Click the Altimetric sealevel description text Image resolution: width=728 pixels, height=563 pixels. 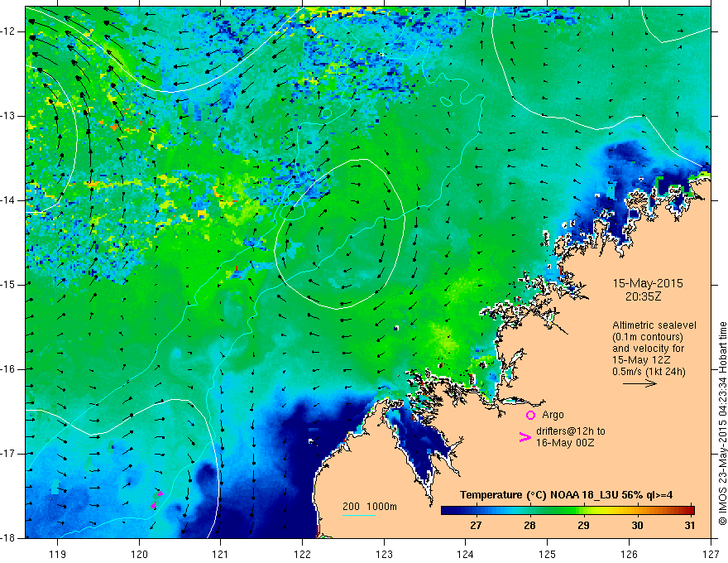654,348
